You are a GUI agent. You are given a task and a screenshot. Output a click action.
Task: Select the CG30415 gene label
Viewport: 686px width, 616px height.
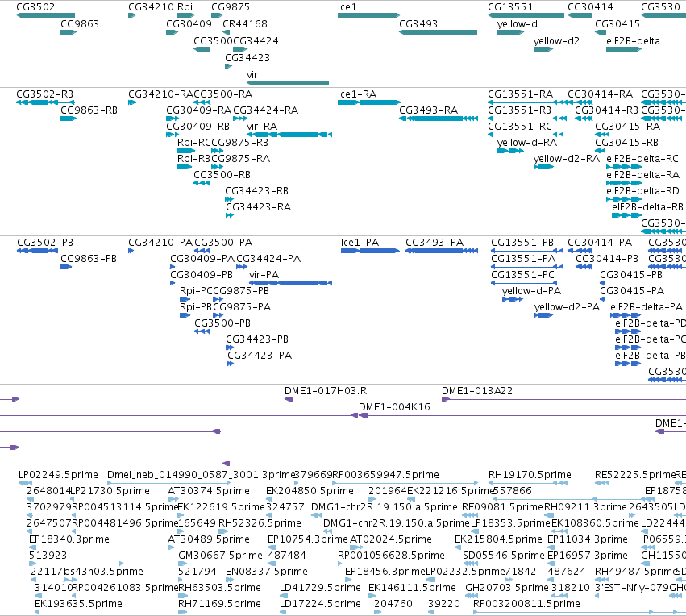[617, 24]
